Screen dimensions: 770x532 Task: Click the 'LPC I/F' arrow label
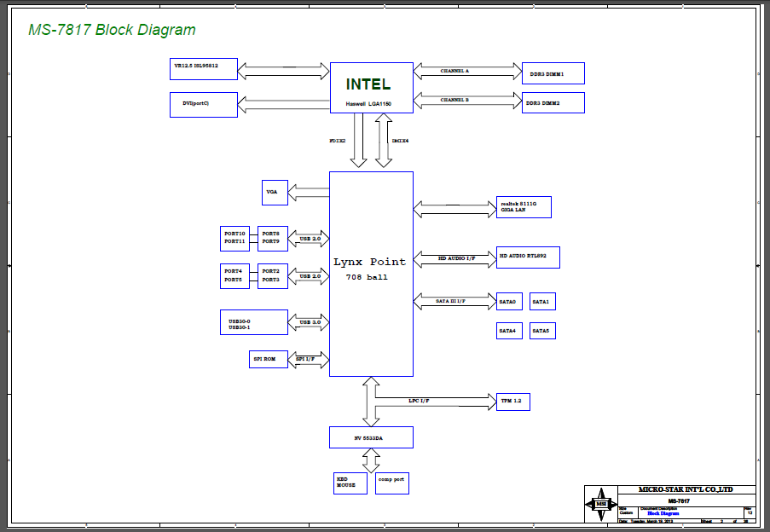click(x=419, y=401)
